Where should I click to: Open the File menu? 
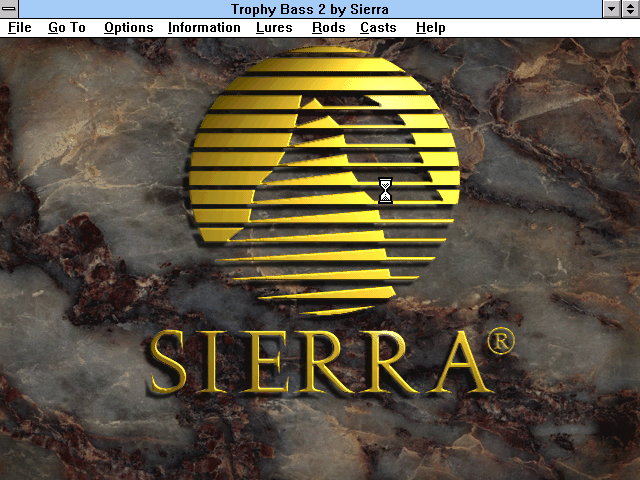tap(20, 28)
